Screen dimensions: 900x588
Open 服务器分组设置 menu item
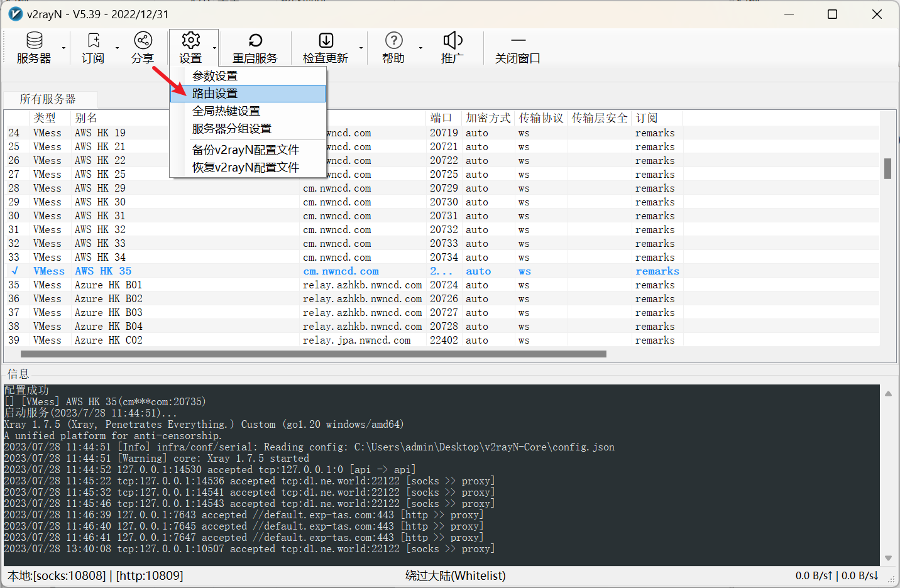coord(248,129)
